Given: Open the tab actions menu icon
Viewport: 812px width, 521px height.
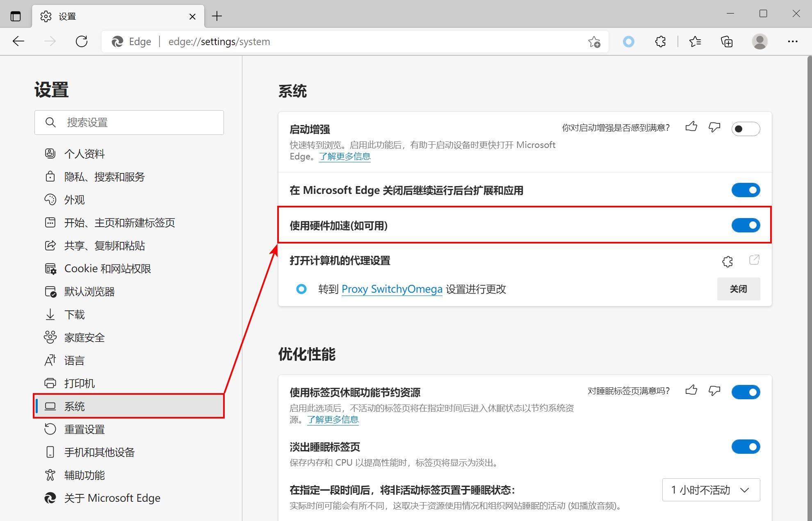Looking at the screenshot, I should click(16, 16).
